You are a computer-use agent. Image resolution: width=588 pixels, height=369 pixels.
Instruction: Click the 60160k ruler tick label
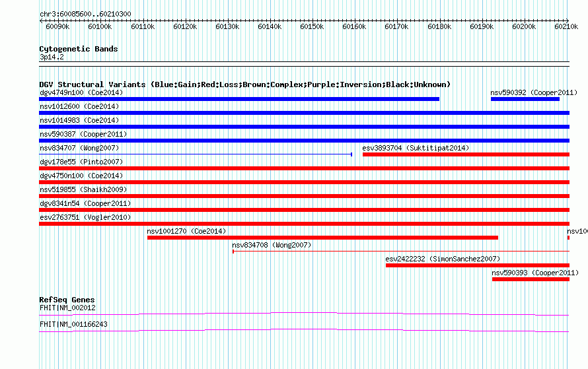pos(354,26)
